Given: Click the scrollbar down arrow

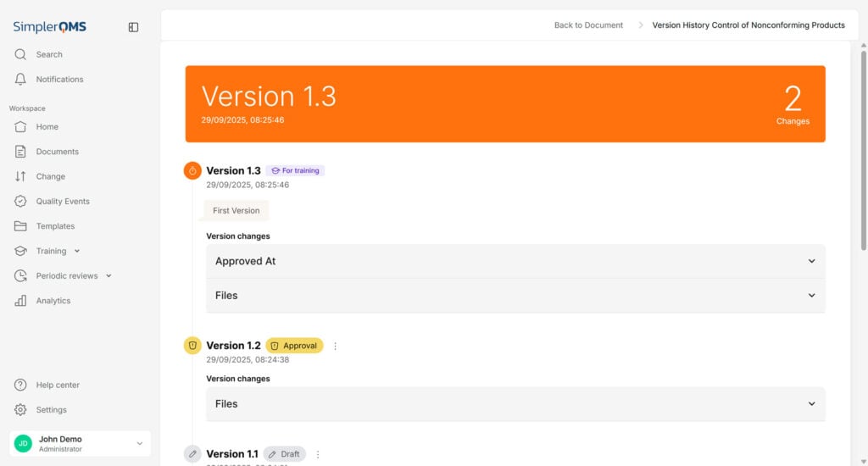Looking at the screenshot, I should click(x=864, y=462).
